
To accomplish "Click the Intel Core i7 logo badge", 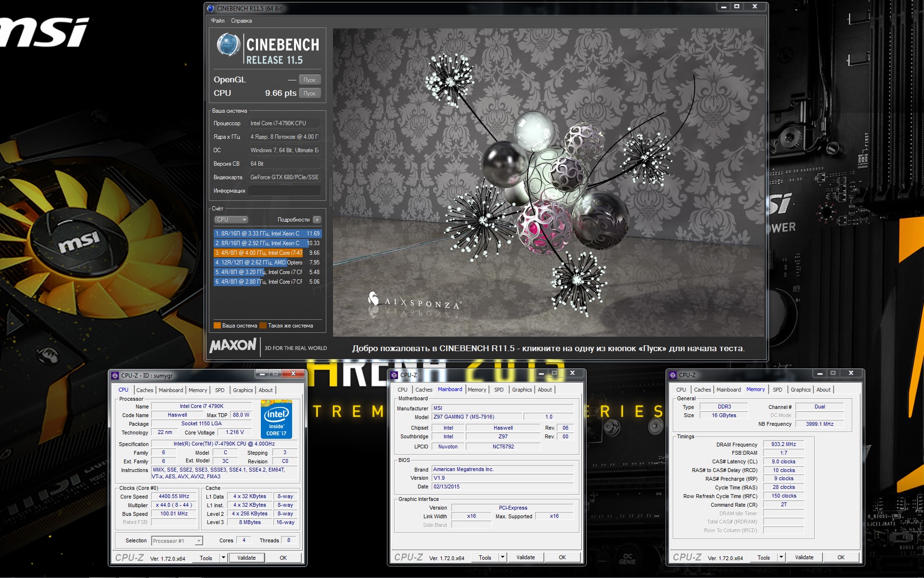I will tap(276, 420).
